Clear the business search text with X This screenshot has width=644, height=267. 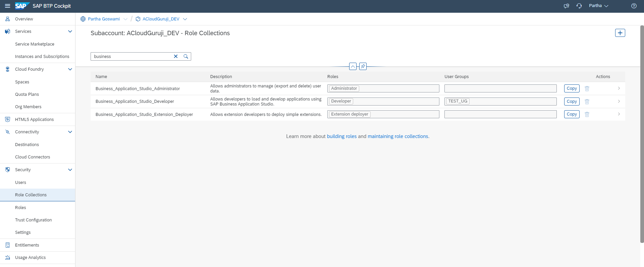(x=175, y=57)
